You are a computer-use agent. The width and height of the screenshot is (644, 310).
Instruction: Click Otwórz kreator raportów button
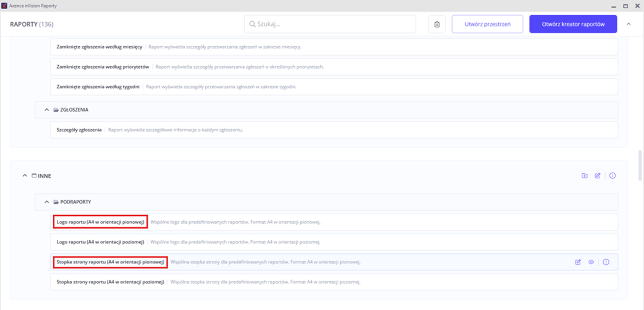tap(573, 24)
